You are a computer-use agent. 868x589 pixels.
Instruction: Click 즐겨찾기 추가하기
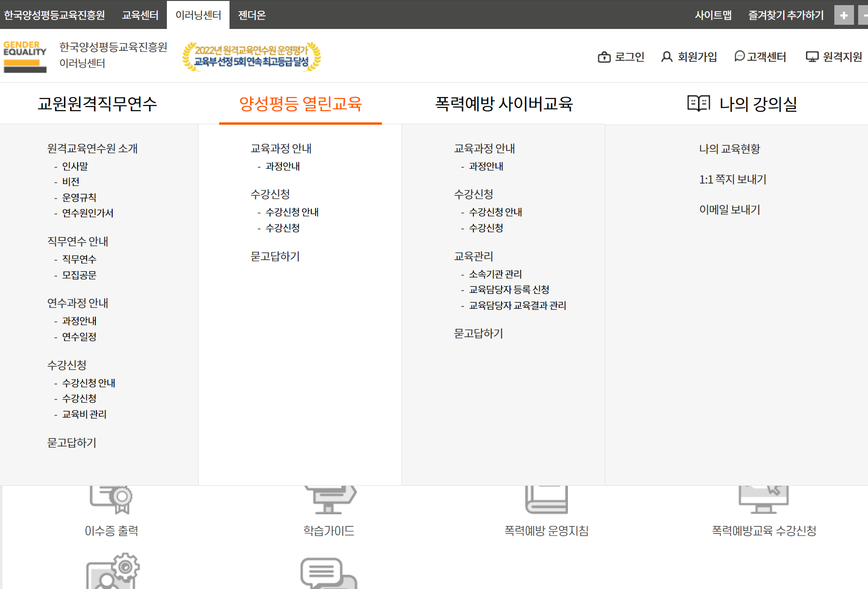(786, 14)
